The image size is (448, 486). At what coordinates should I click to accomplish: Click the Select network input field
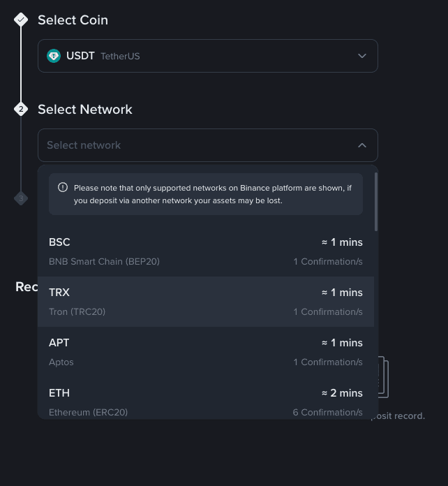tap(207, 145)
